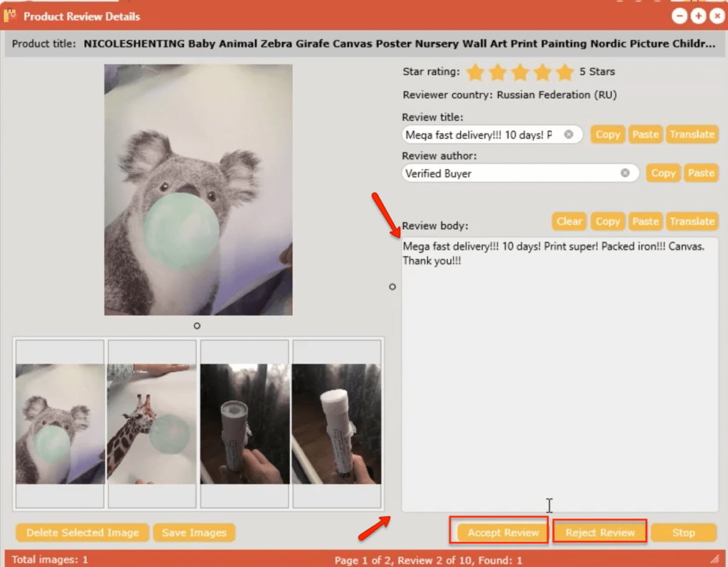This screenshot has height=567, width=728.
Task: Click inside the Review body text area
Action: [560, 375]
